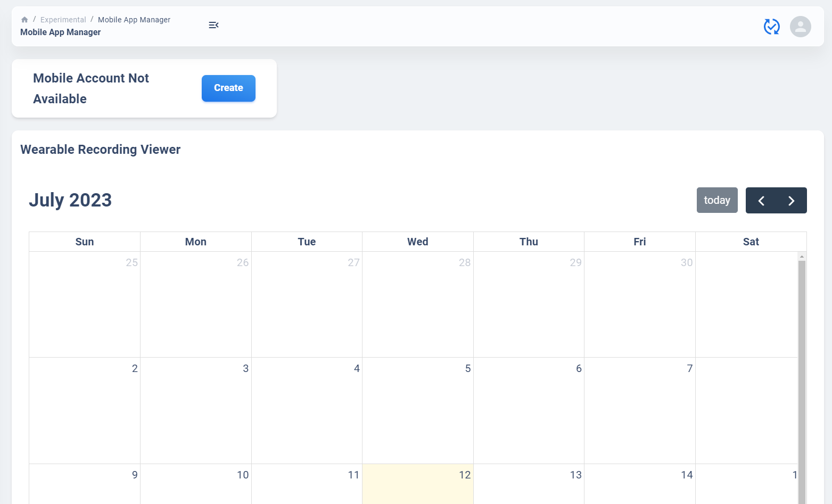This screenshot has height=504, width=832.
Task: Go to previous month with left chevron
Action: 761,201
